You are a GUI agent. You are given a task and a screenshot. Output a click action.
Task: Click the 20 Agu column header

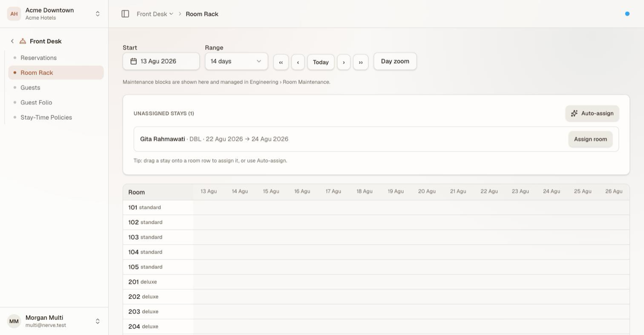click(427, 191)
